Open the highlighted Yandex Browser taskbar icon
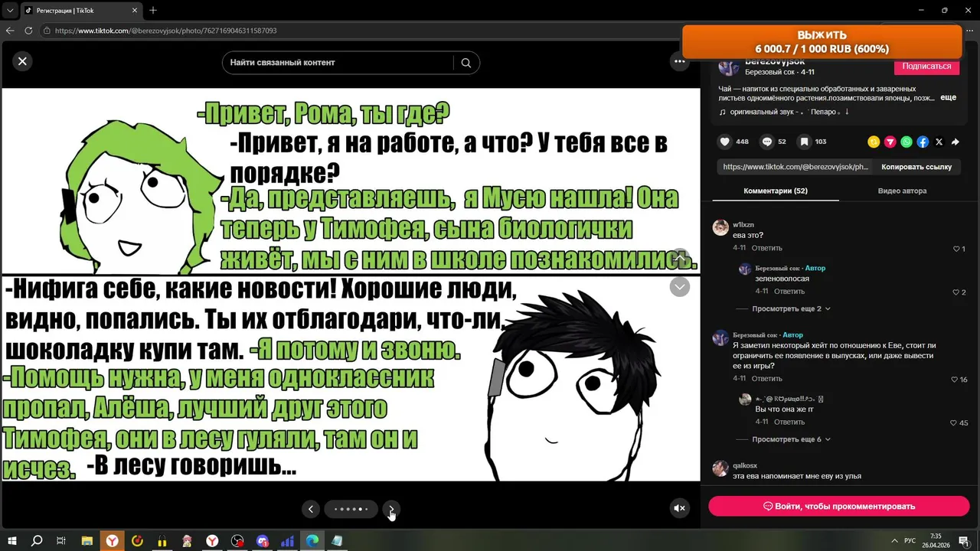Viewport: 980px width, 551px height. 113,540
